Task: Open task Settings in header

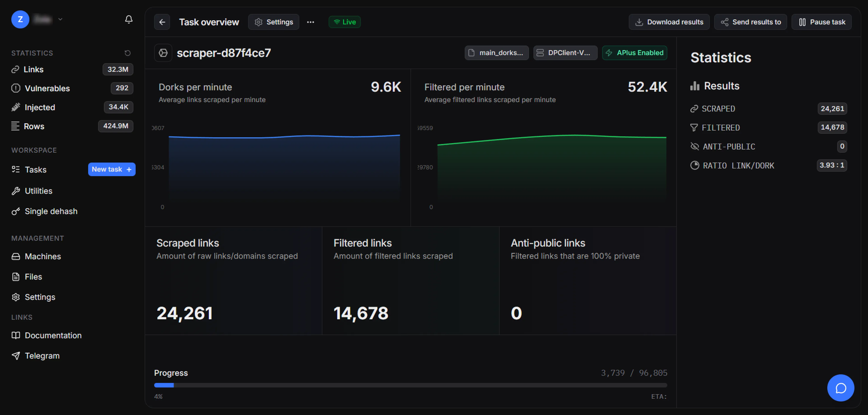Action: click(x=273, y=22)
